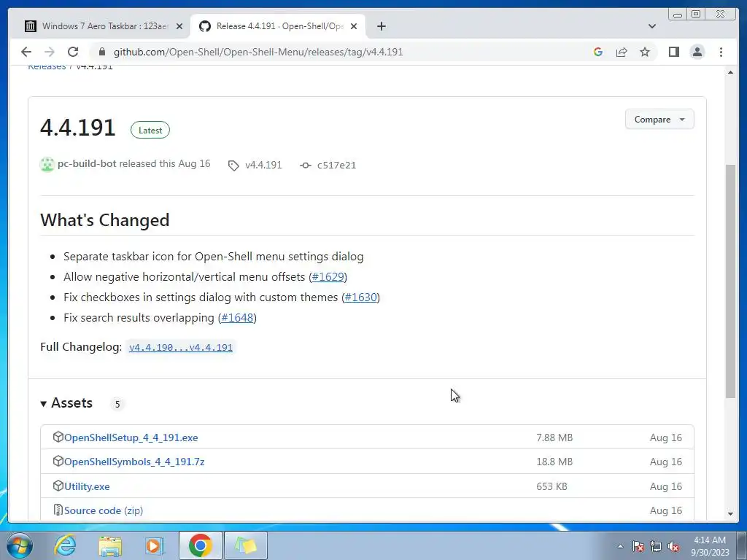Open commit c517e21
747x560 pixels.
click(x=336, y=165)
